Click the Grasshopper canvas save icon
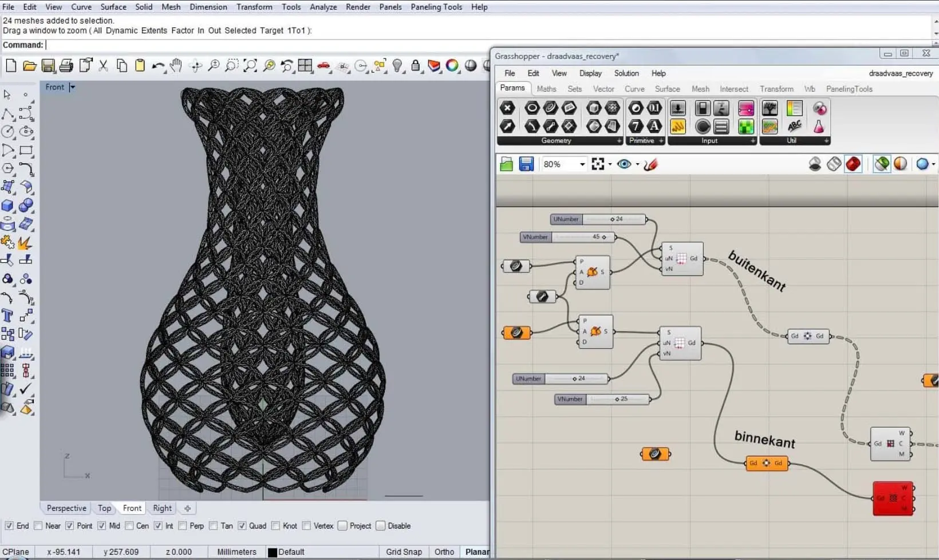This screenshot has height=560, width=939. (526, 164)
